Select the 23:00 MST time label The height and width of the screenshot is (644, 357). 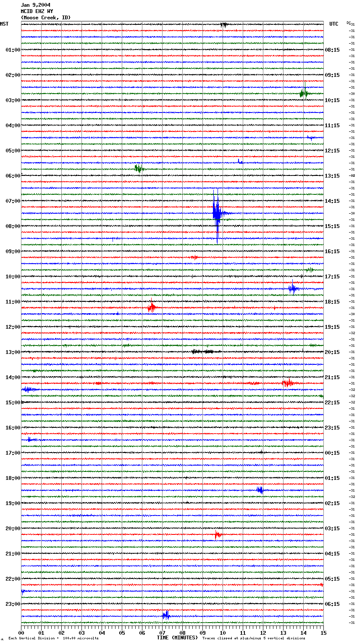point(13,604)
